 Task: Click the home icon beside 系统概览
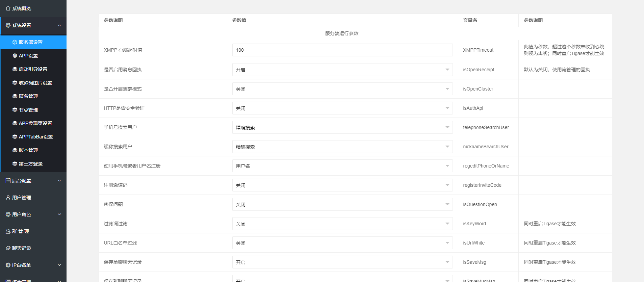(x=8, y=8)
